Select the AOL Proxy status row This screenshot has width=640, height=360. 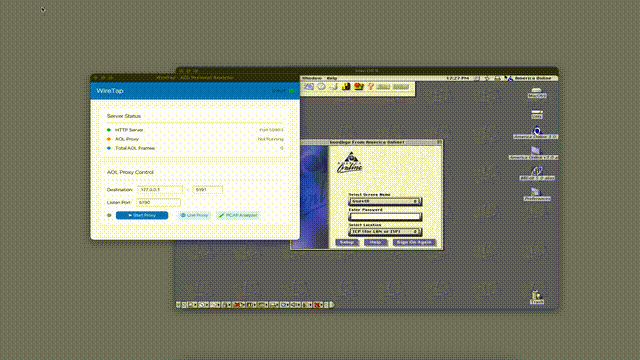click(195, 139)
